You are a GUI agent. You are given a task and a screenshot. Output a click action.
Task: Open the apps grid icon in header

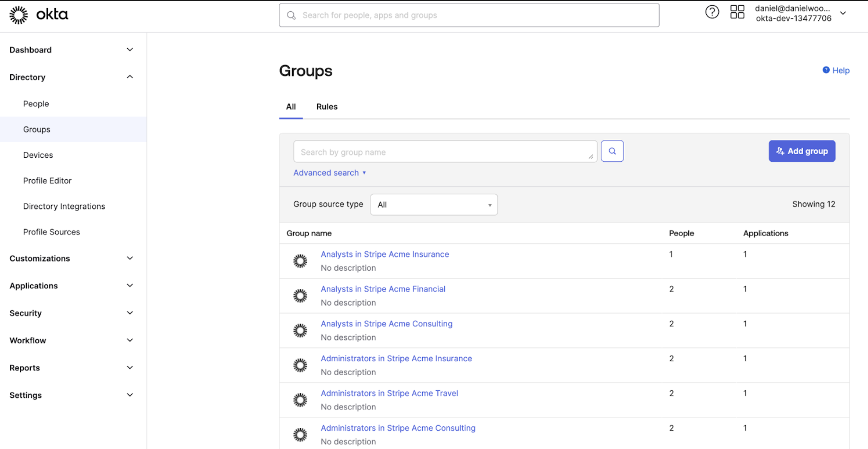(x=737, y=12)
